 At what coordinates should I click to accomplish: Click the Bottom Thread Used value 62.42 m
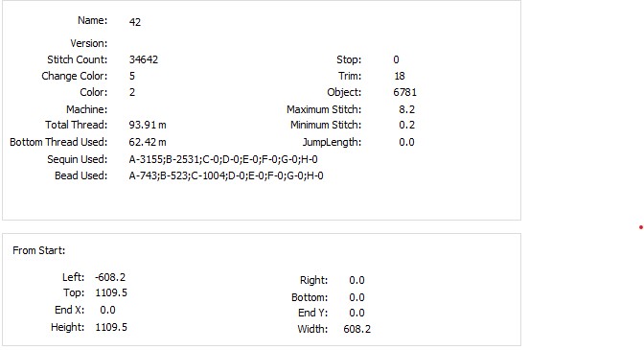coord(148,142)
